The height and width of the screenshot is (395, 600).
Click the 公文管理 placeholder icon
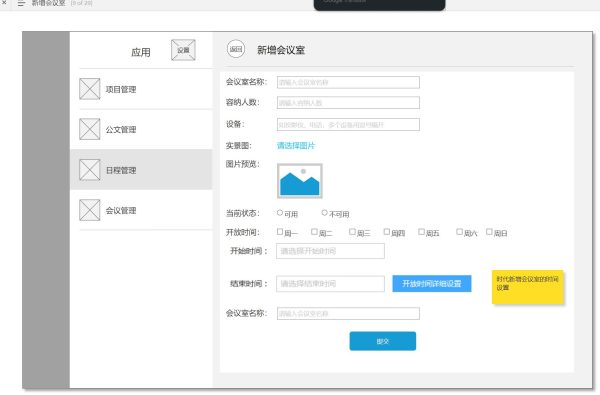90,129
